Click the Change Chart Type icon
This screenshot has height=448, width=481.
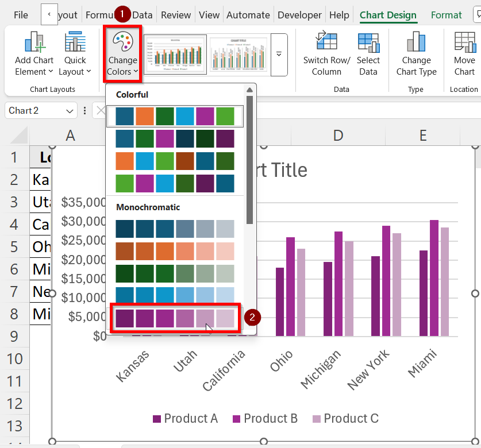416,43
